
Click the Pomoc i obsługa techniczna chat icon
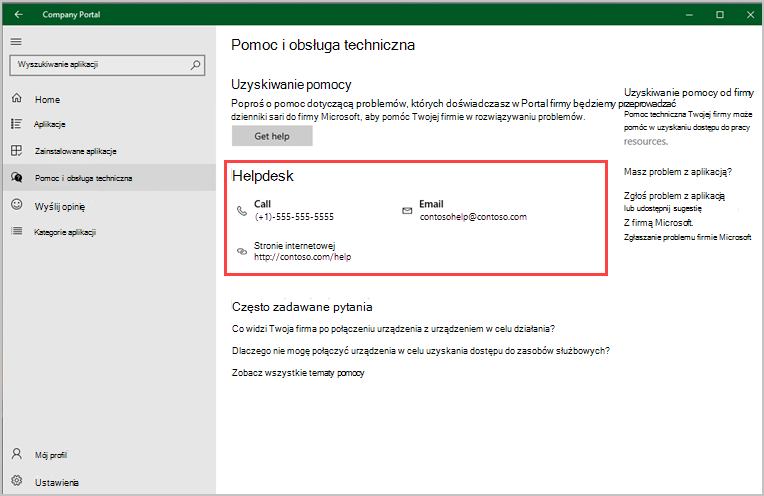click(x=17, y=177)
